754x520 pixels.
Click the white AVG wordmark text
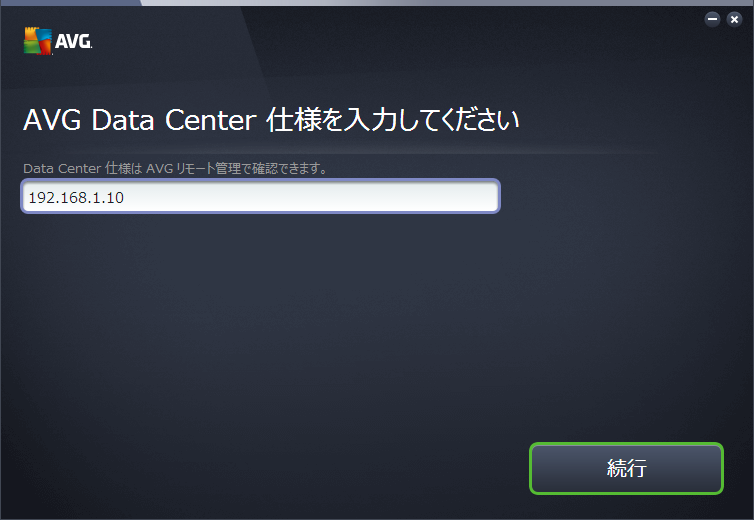point(73,41)
